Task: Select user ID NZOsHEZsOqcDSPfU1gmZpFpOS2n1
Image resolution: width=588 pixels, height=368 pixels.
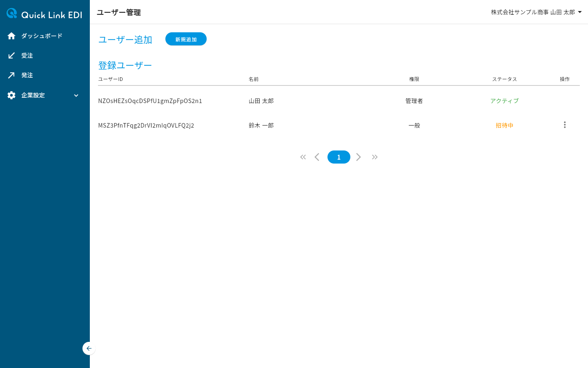Action: tap(150, 101)
